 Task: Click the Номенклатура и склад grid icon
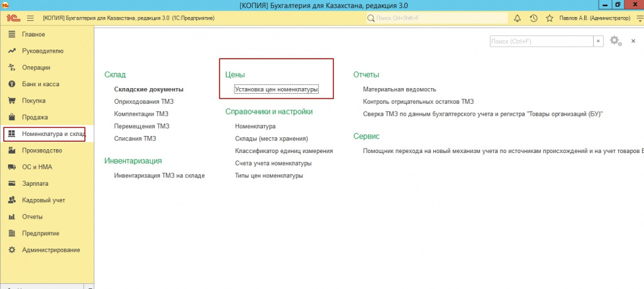coord(12,133)
